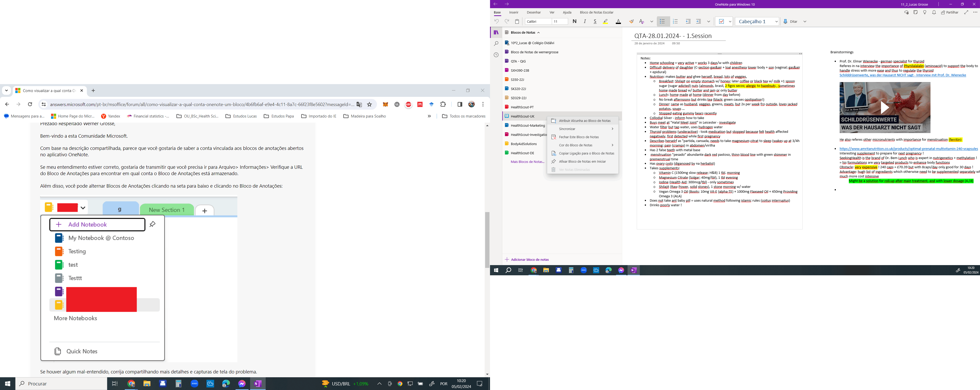Image resolution: width=980 pixels, height=390 pixels.
Task: Reload the page in Chrome
Action: 30,105
